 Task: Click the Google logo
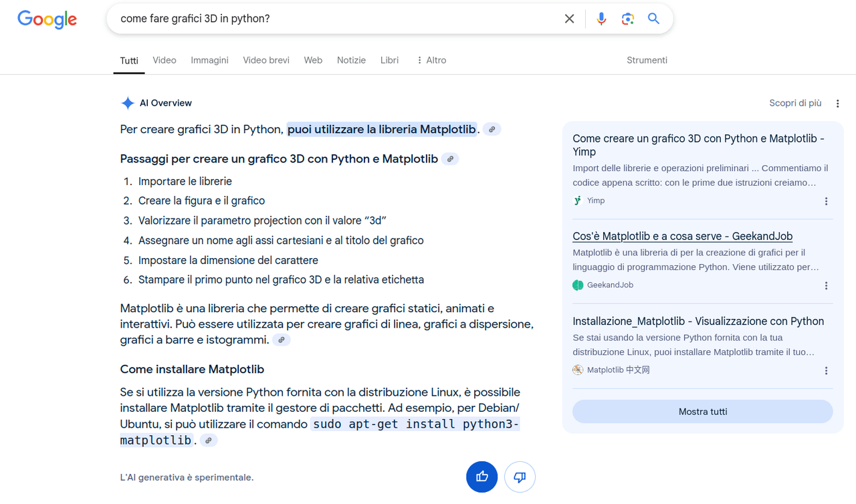pos(47,19)
